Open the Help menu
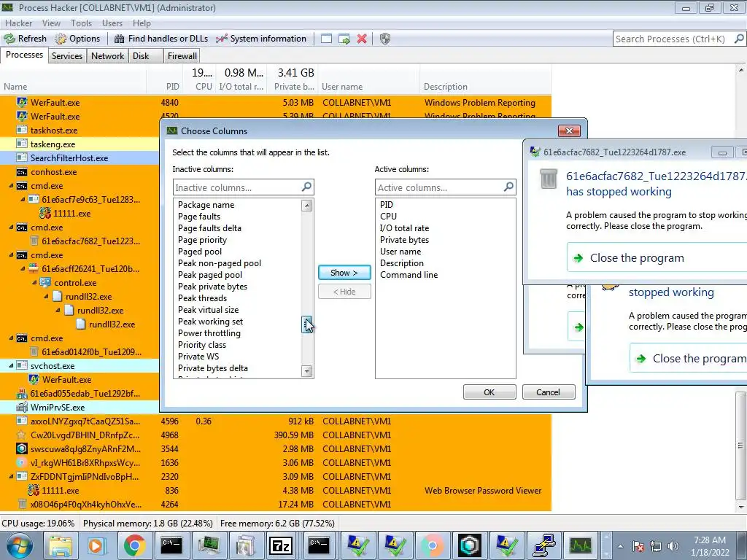747x560 pixels. point(142,23)
